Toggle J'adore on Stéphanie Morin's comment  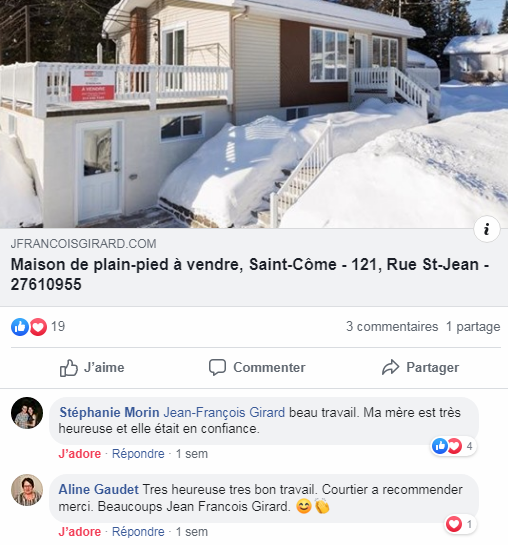tap(80, 454)
